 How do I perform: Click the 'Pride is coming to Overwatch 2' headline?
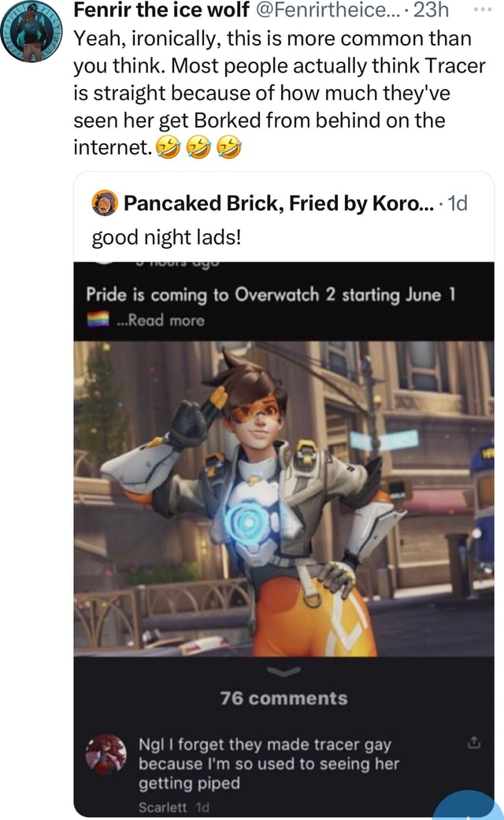tap(271, 295)
